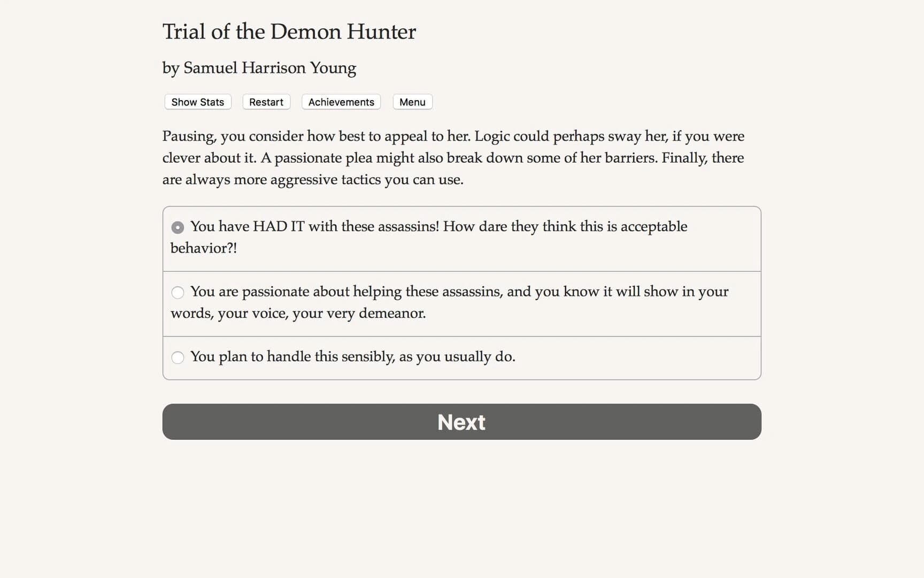924x578 pixels.
Task: Click the title 'Trial of the Demon Hunter'
Action: click(289, 32)
